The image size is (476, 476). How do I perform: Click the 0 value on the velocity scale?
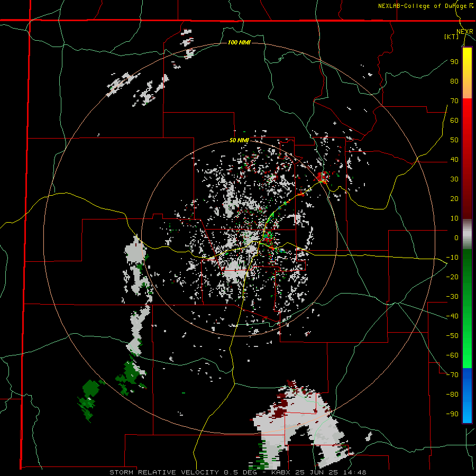pos(456,237)
